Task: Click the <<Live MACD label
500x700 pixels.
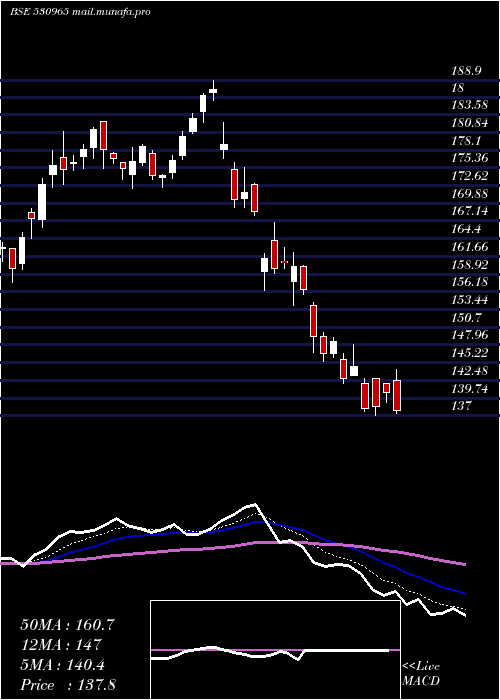Action: tap(421, 673)
